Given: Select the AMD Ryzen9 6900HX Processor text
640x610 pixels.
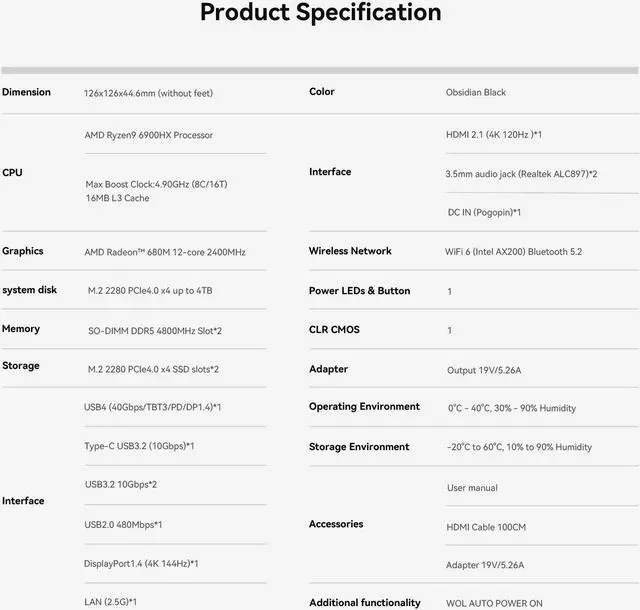Looking at the screenshot, I should pyautogui.click(x=148, y=135).
